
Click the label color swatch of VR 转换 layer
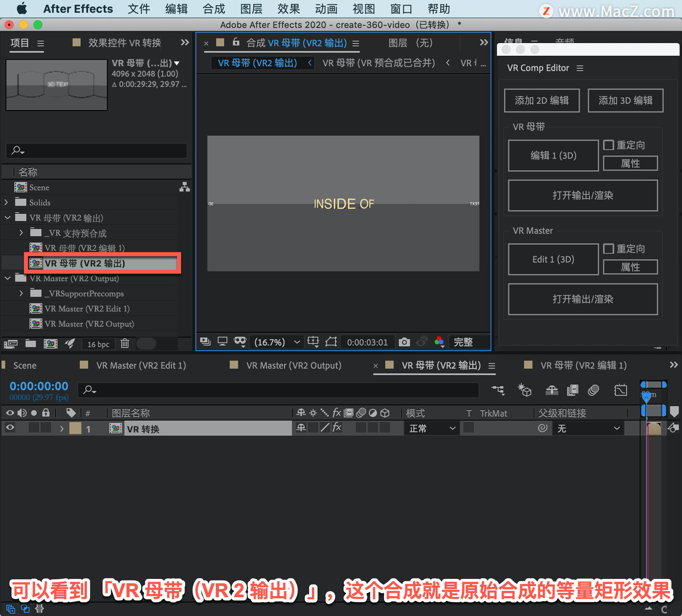coord(75,428)
